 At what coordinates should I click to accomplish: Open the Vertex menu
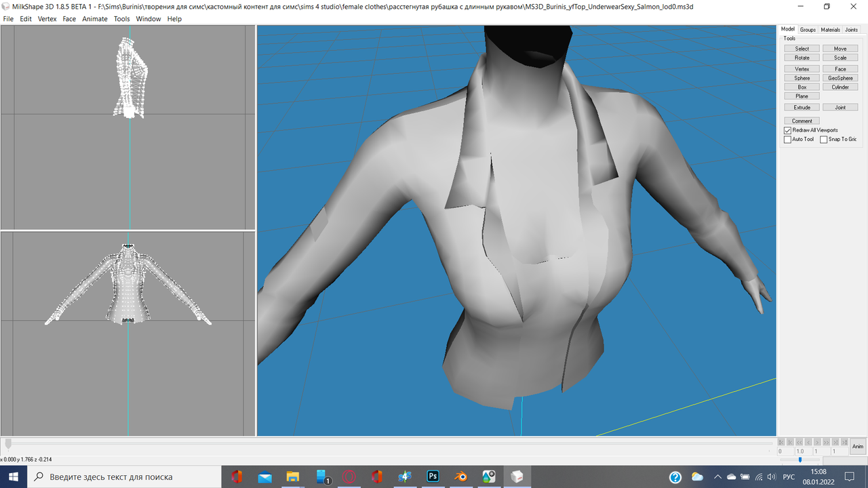coord(47,19)
